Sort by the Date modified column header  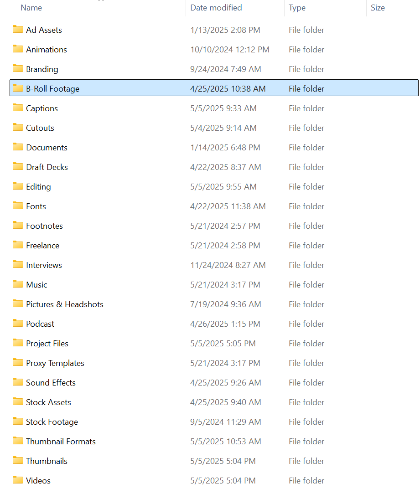click(216, 8)
